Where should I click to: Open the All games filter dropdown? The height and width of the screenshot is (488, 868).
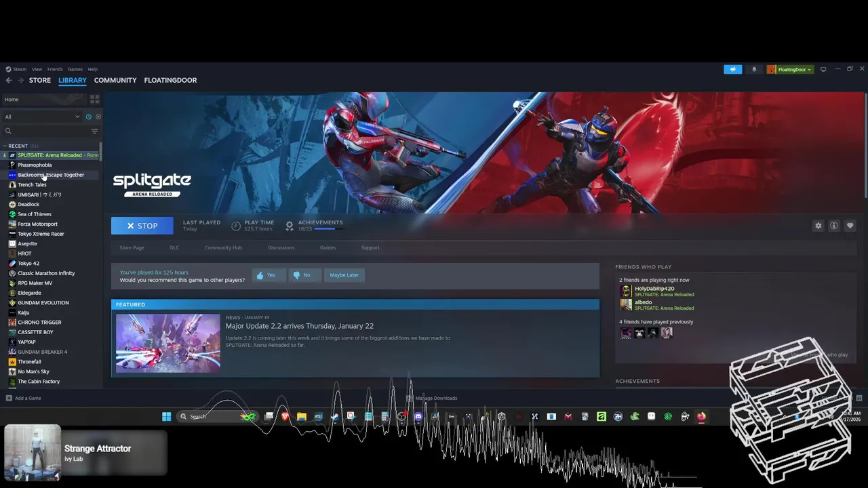[42, 117]
